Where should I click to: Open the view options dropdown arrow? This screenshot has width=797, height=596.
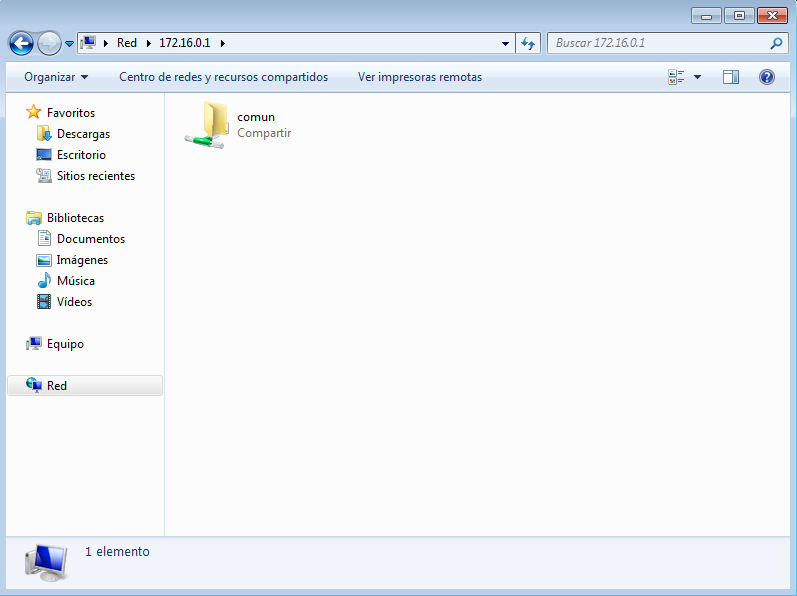(x=697, y=77)
